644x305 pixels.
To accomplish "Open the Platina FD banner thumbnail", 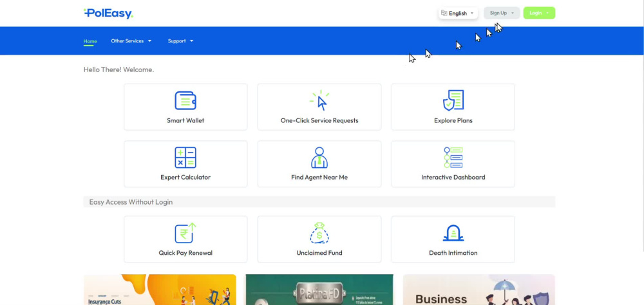I will point(319,290).
